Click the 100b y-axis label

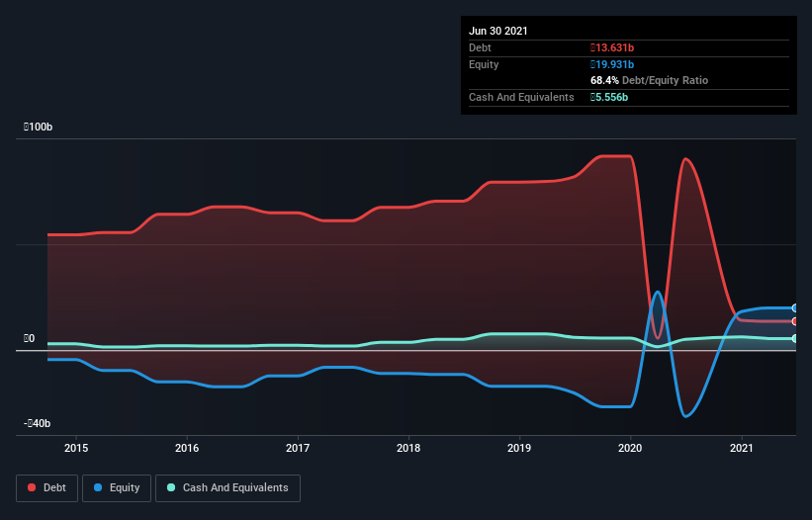(38, 127)
